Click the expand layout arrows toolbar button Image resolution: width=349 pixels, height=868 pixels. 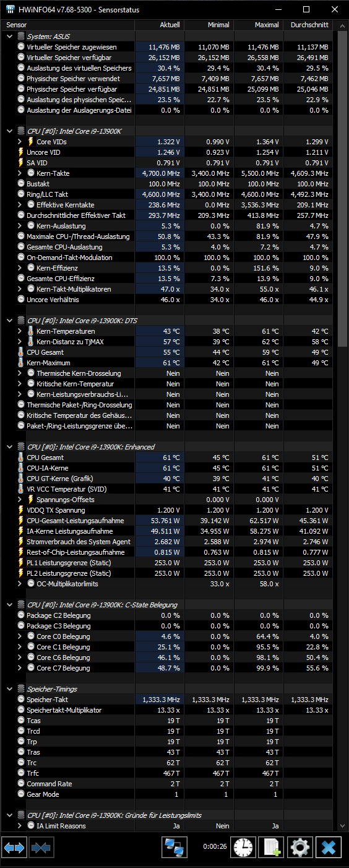pyautogui.click(x=14, y=847)
